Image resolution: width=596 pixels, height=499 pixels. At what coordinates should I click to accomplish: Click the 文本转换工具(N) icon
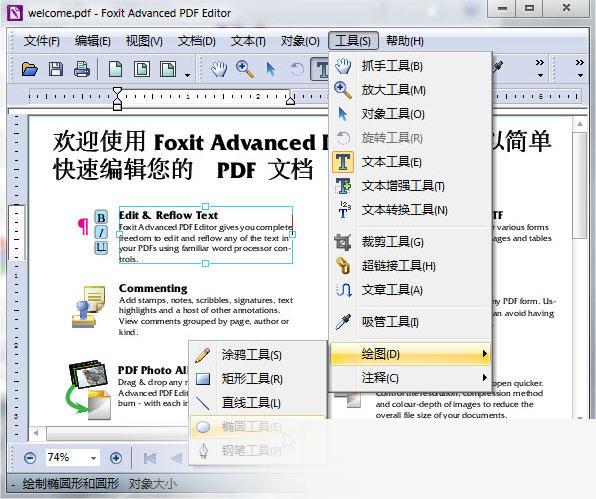pyautogui.click(x=344, y=210)
